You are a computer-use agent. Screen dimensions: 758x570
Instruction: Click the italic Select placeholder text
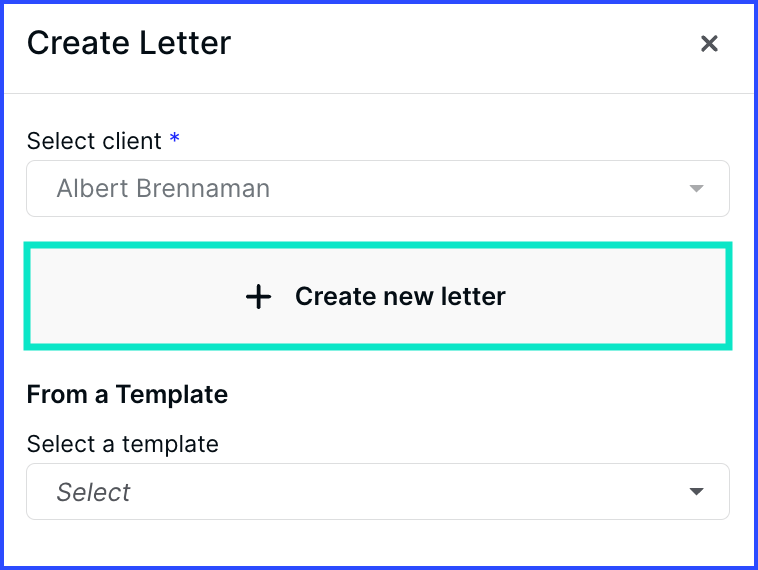tap(93, 492)
